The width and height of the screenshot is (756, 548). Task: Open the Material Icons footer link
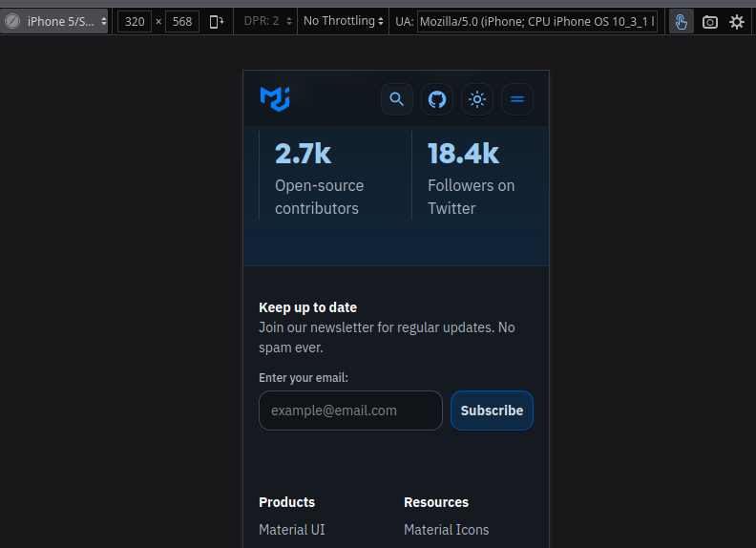[x=447, y=530]
